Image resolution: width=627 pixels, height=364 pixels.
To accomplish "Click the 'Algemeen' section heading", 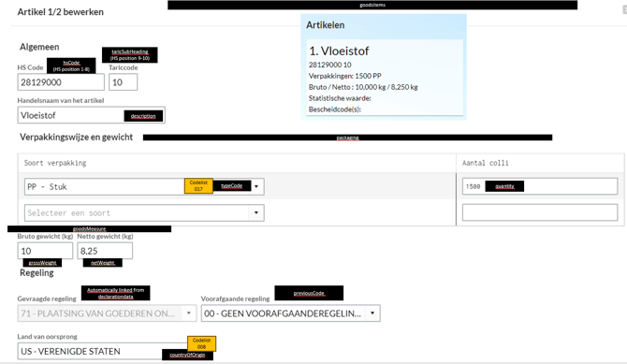I will pos(39,47).
